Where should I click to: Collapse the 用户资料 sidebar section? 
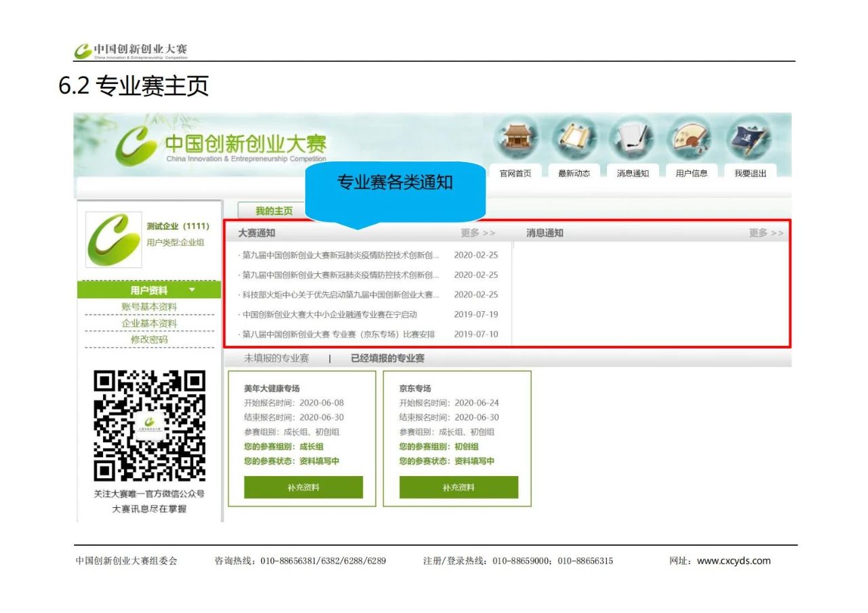point(191,290)
